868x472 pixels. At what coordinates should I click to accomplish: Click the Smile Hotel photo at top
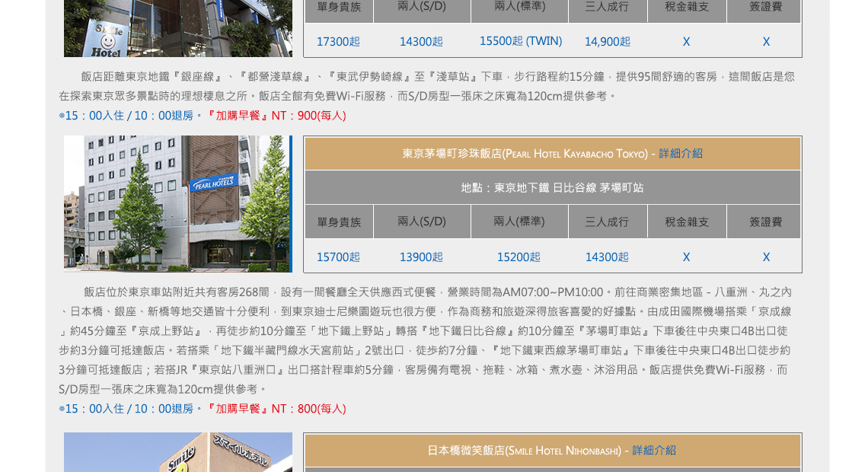coord(177,28)
